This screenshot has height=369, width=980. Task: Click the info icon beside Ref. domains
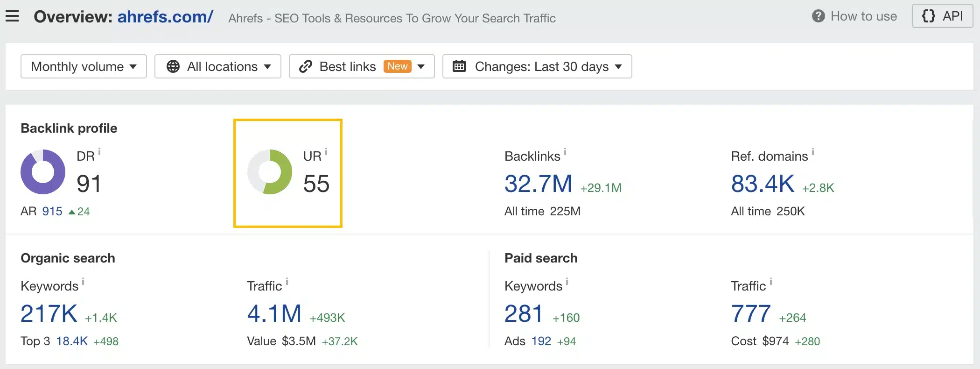pyautogui.click(x=813, y=152)
